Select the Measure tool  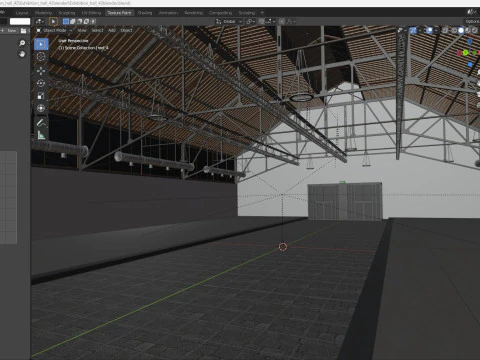coord(41,135)
